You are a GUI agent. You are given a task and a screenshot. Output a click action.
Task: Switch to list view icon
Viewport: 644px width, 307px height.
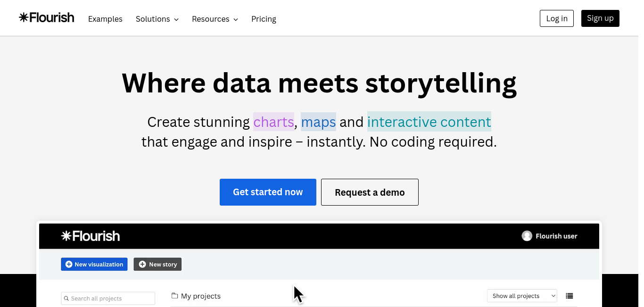click(570, 296)
